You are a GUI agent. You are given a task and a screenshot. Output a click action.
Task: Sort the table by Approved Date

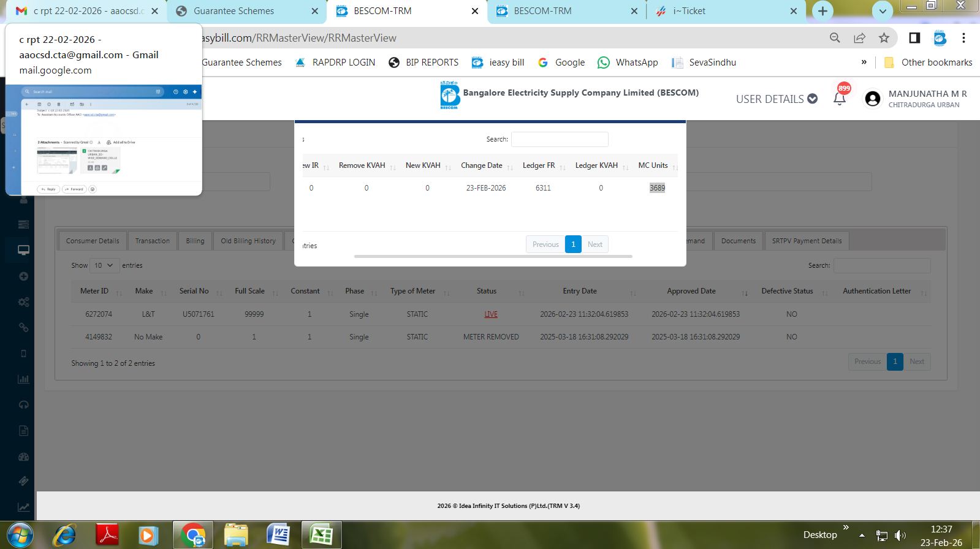tap(696, 291)
